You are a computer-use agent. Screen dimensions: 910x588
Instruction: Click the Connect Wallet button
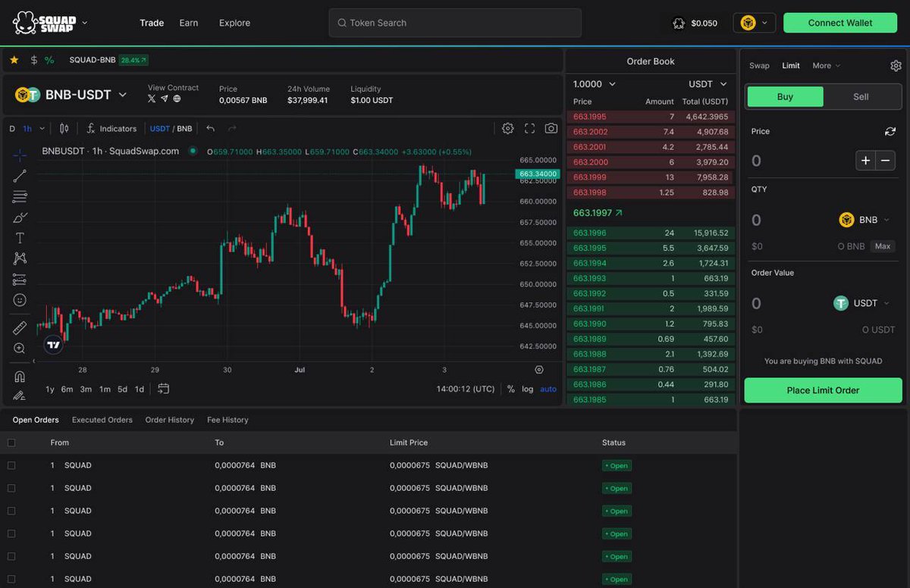pos(840,23)
